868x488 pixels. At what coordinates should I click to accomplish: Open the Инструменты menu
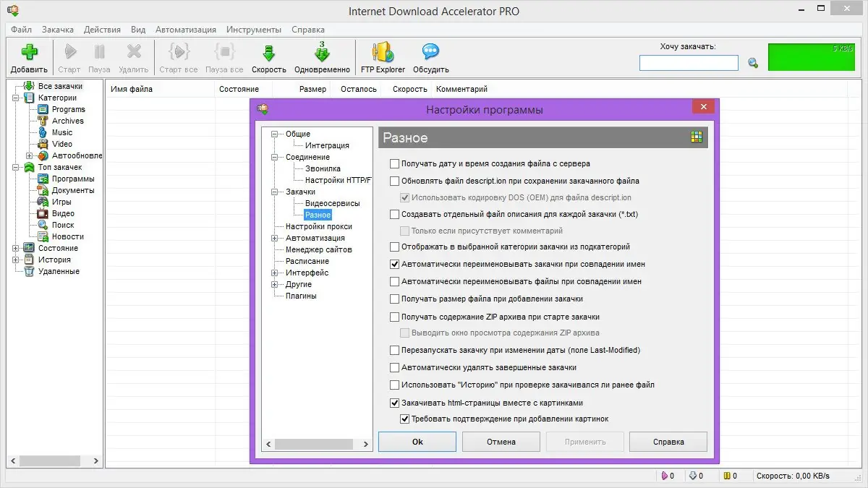coord(253,30)
